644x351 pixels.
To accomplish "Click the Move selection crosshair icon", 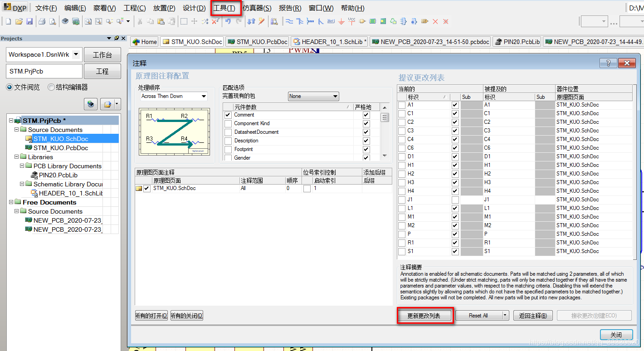I will coord(195,21).
